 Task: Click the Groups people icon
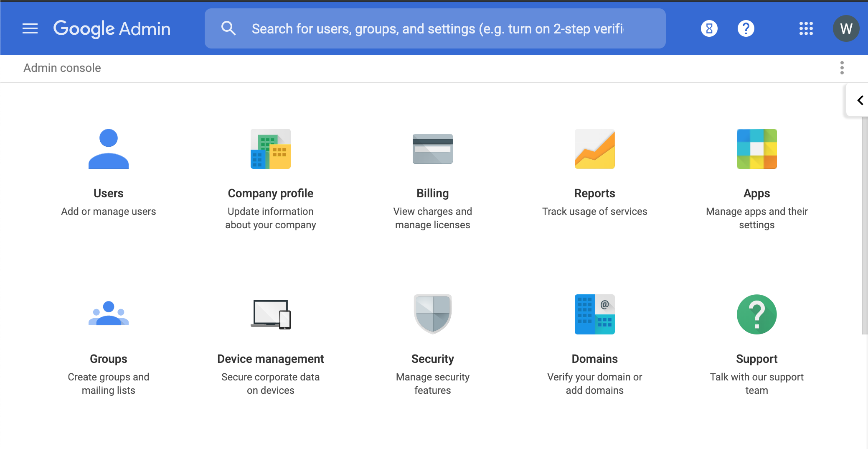[109, 314]
